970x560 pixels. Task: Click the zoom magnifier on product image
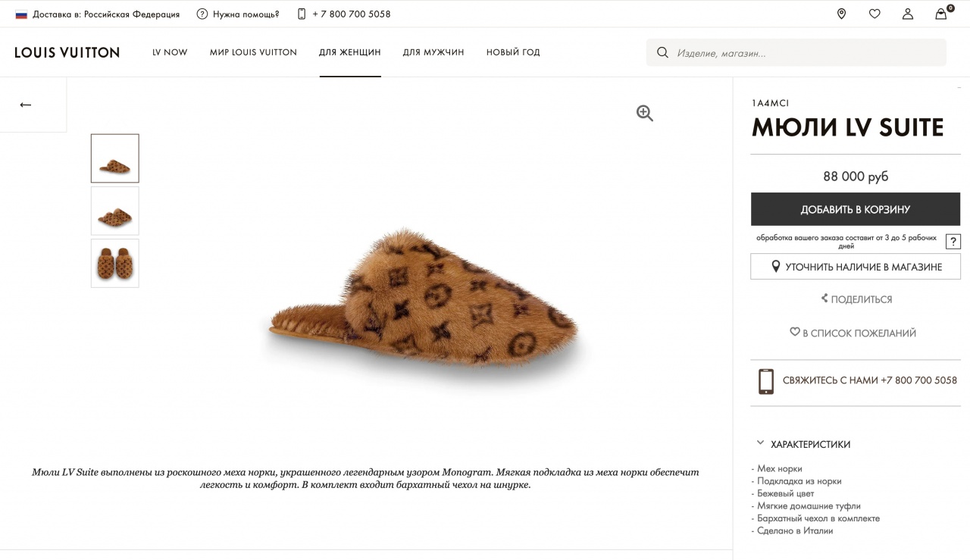645,113
